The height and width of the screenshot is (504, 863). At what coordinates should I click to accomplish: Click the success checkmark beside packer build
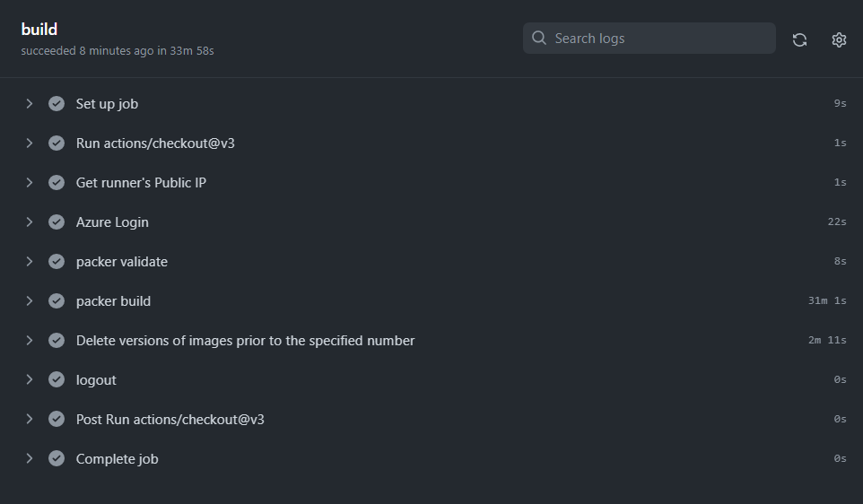click(57, 301)
